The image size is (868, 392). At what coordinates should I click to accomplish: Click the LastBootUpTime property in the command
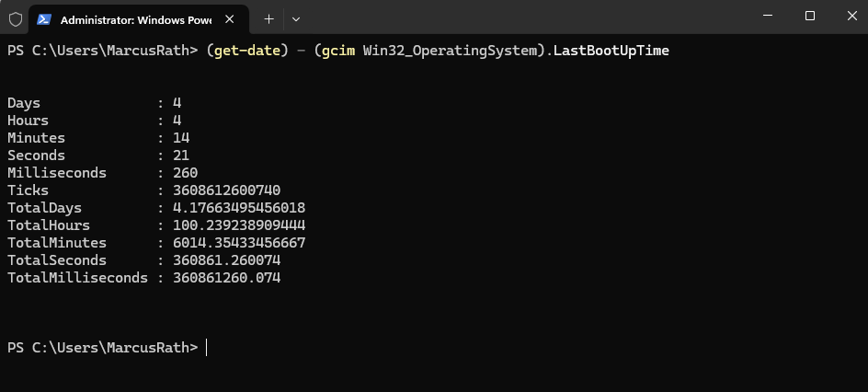click(x=611, y=51)
